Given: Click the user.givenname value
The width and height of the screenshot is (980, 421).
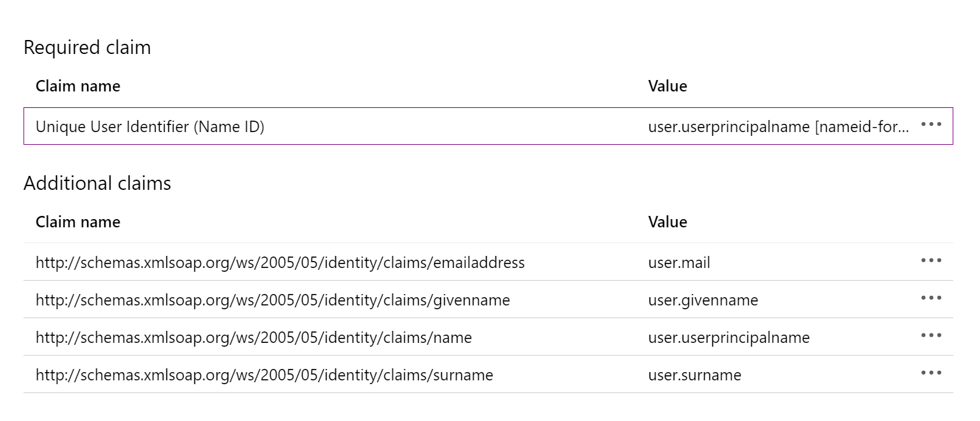Looking at the screenshot, I should (703, 300).
